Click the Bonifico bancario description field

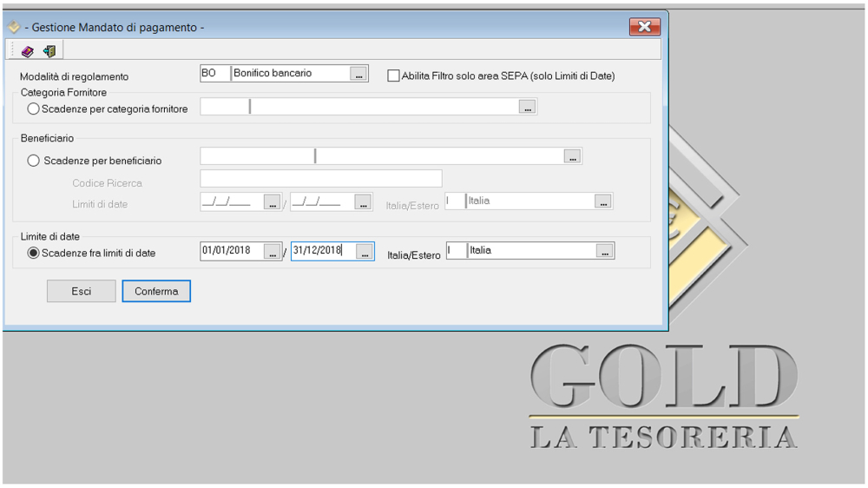[290, 74]
